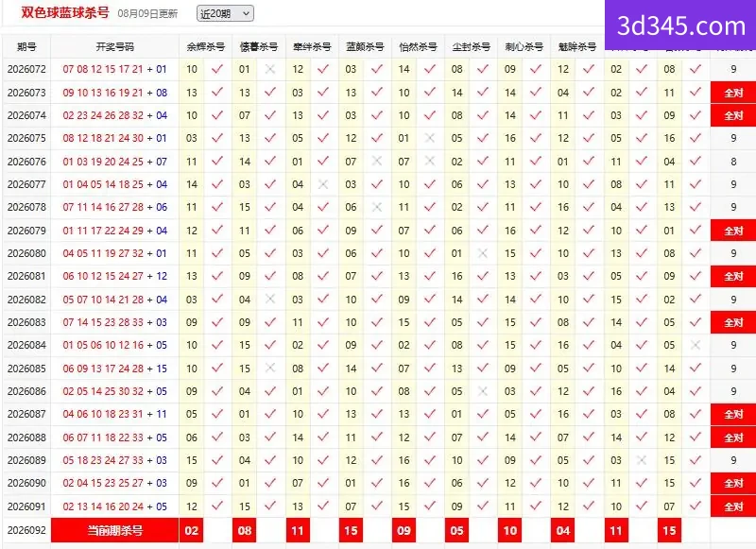Click the 余辉杀号 check mark in row 2026091

coord(217,506)
